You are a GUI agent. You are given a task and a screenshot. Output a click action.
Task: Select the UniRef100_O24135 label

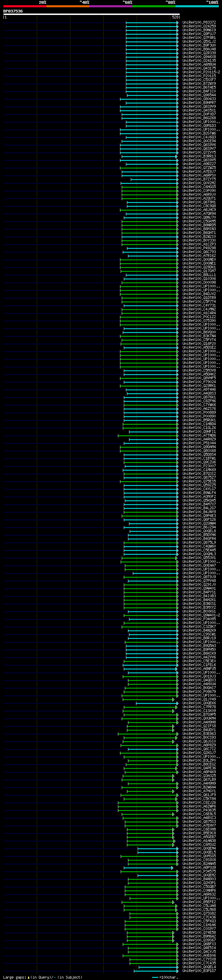point(199,60)
